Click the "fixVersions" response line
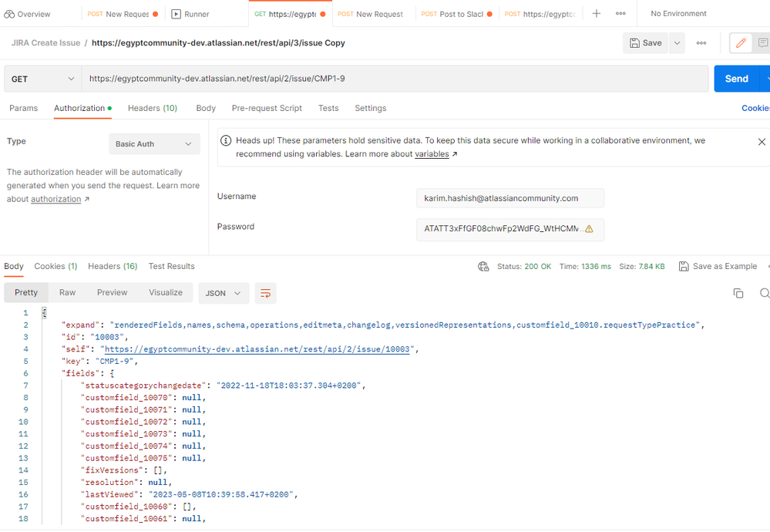 [x=124, y=470]
